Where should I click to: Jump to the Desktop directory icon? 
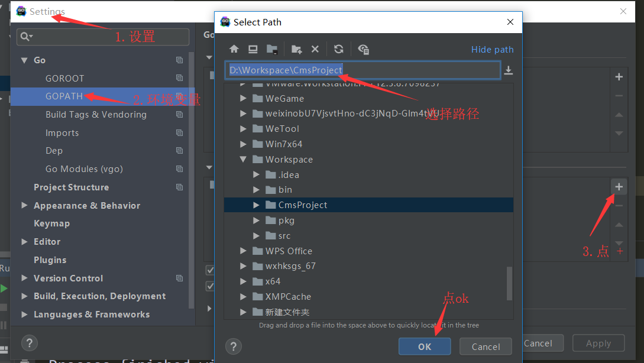(x=253, y=50)
